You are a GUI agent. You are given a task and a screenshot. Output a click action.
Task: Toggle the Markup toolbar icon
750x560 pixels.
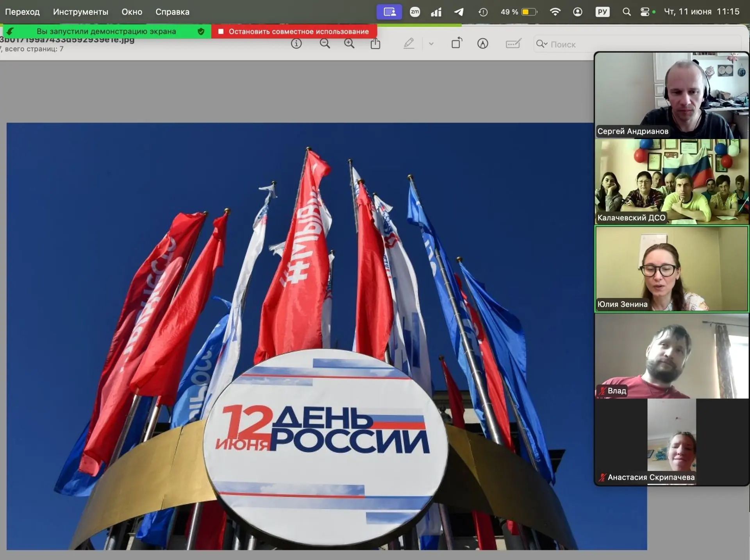pyautogui.click(x=482, y=43)
